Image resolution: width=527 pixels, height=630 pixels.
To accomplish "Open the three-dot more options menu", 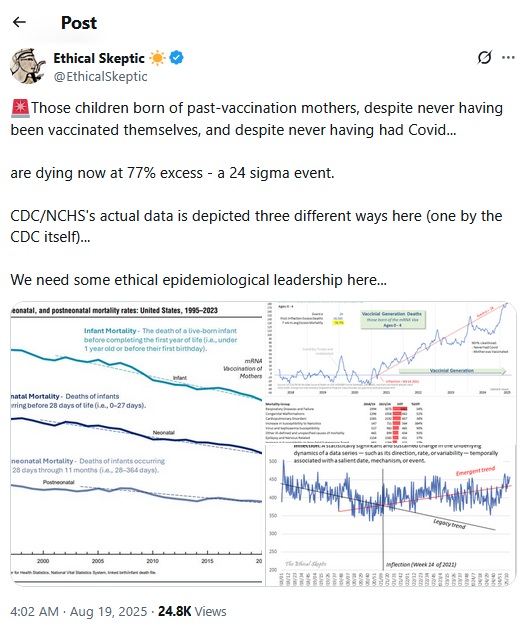I will (508, 57).
